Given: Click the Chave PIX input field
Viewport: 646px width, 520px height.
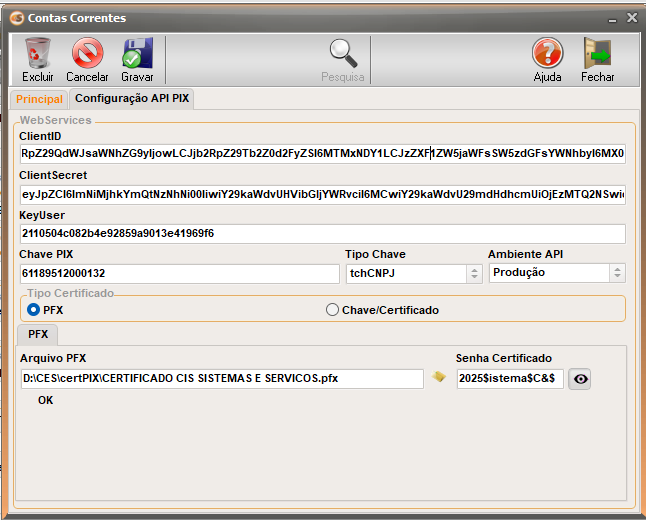Looking at the screenshot, I should [x=180, y=273].
